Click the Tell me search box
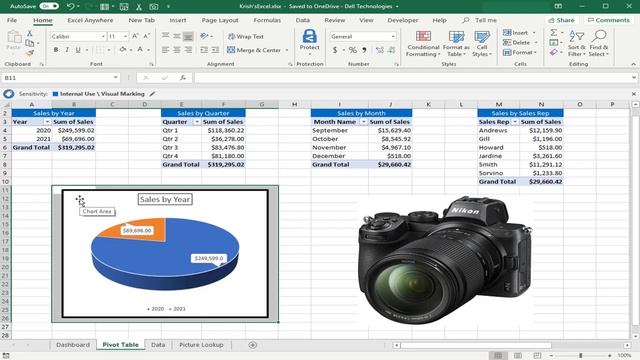 480,20
